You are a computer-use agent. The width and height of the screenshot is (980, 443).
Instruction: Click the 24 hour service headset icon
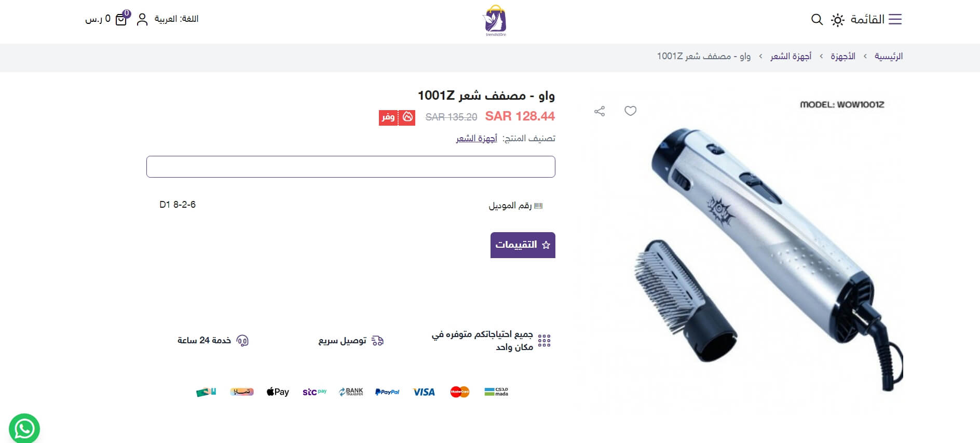[x=242, y=341]
